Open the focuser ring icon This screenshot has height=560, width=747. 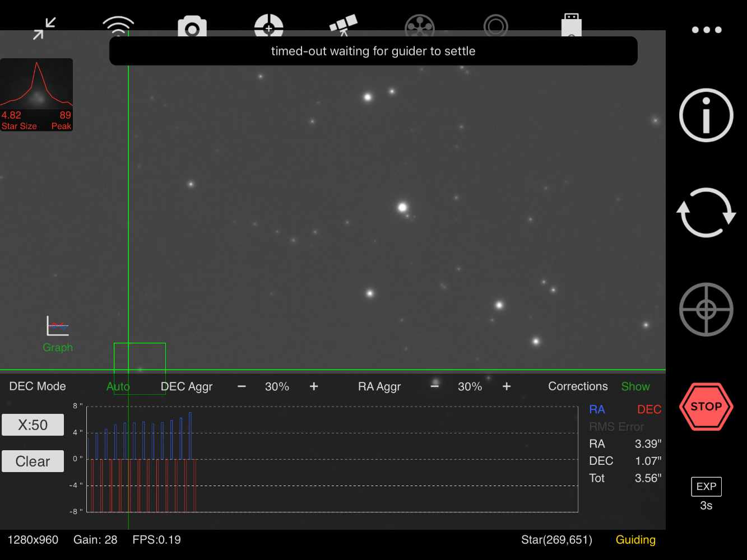click(x=495, y=26)
